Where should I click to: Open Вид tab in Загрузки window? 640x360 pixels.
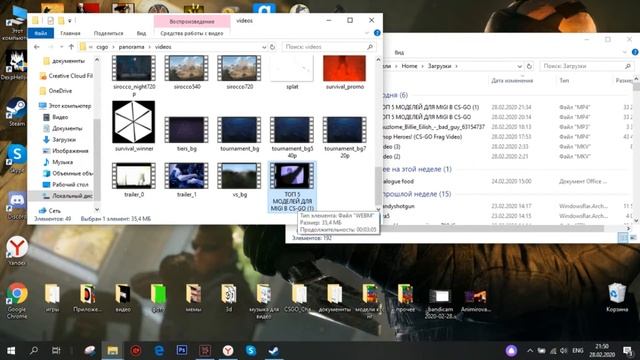coord(399,53)
